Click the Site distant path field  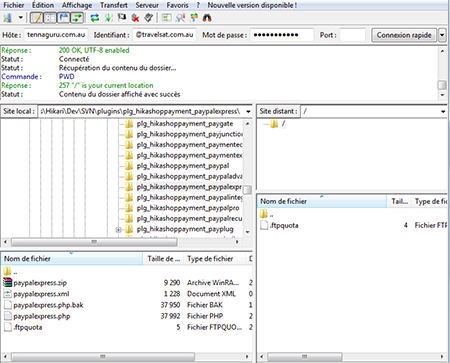(370, 111)
